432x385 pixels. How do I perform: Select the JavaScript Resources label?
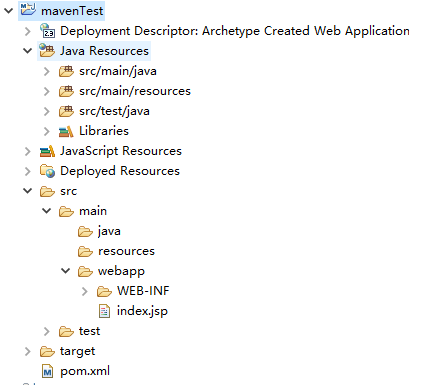[121, 151]
